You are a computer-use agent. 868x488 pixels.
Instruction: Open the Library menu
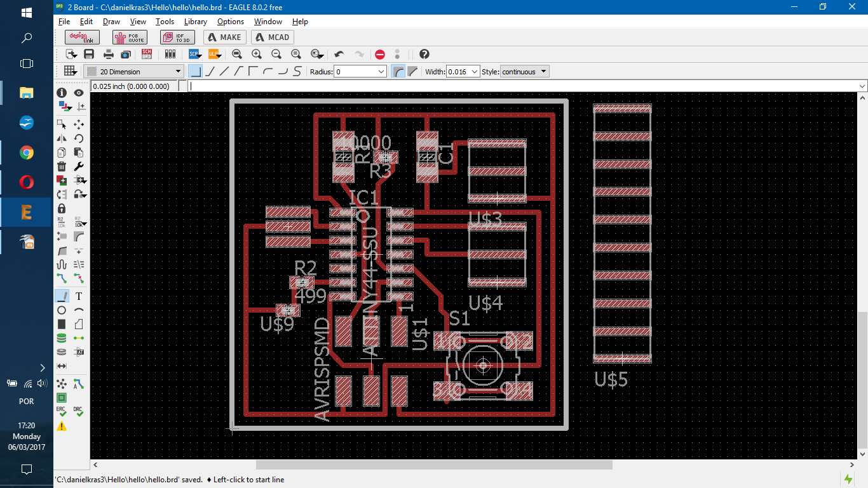click(x=195, y=22)
